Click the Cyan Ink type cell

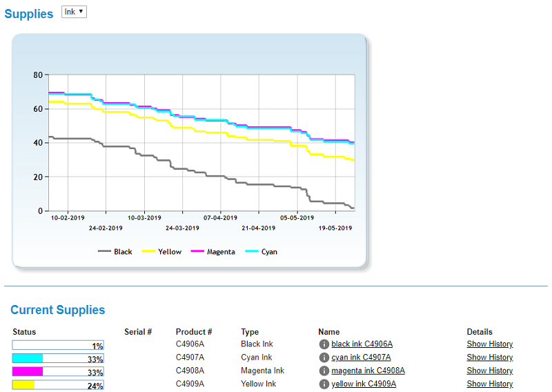click(257, 357)
